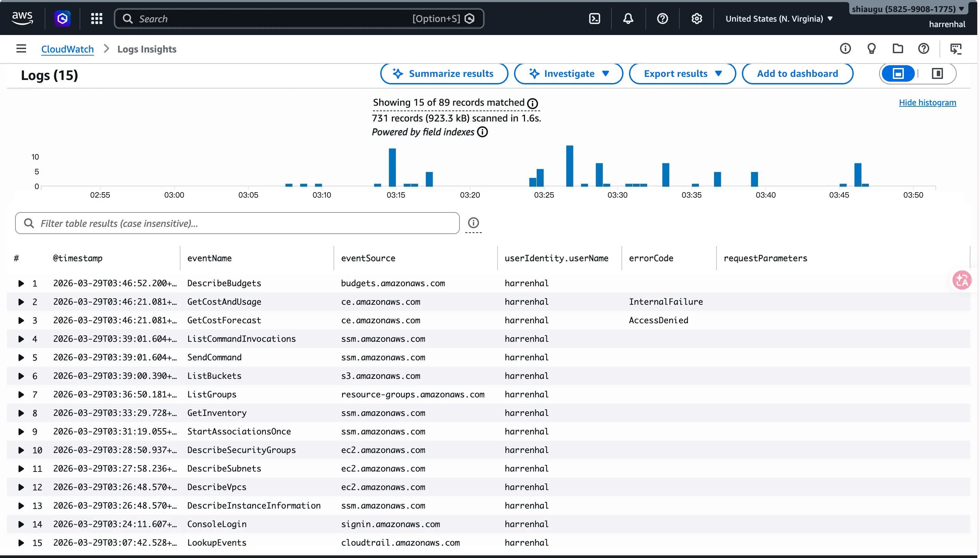Click the signin.amazonaws.com event source cell

[x=390, y=524]
